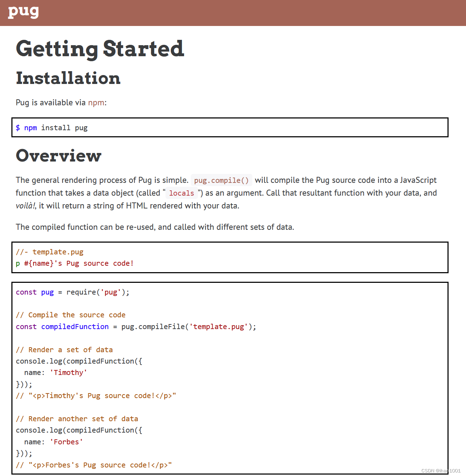The height and width of the screenshot is (476, 466).
Task: Click the '// Render another set of data' comment
Action: click(x=77, y=419)
